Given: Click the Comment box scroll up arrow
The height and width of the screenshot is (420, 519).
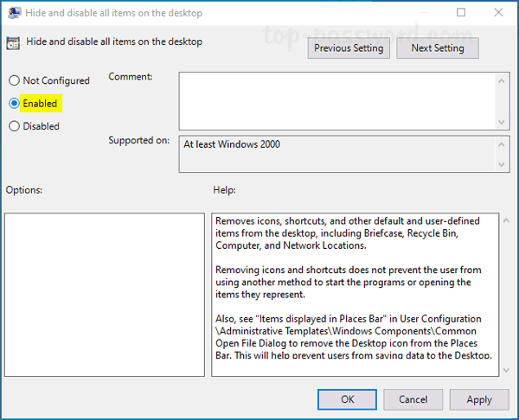Looking at the screenshot, I should (x=503, y=79).
